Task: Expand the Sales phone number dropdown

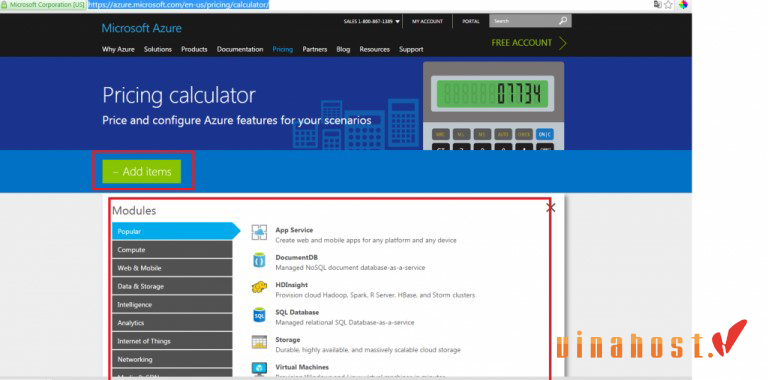Action: pyautogui.click(x=397, y=22)
